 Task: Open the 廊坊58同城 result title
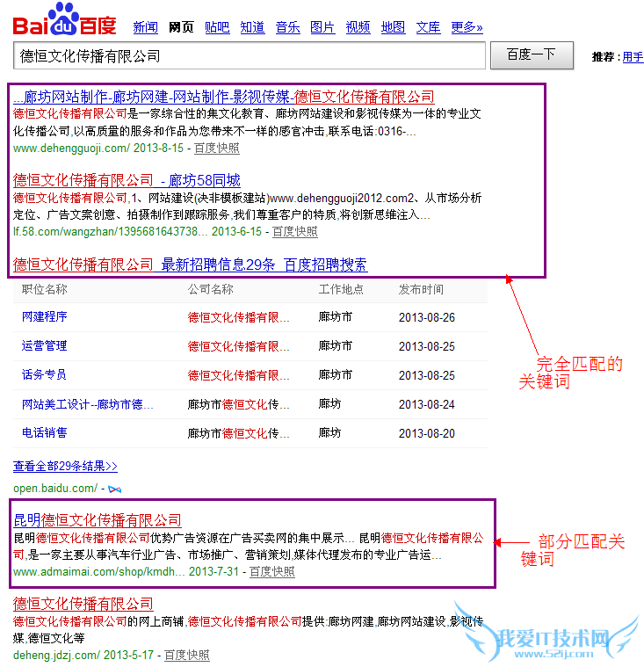point(127,180)
